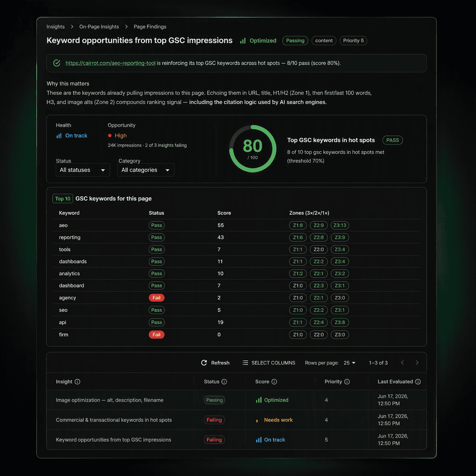This screenshot has height=476, width=476.
Task: Click the Failing status for Commercial keywords row
Action: coord(214,420)
